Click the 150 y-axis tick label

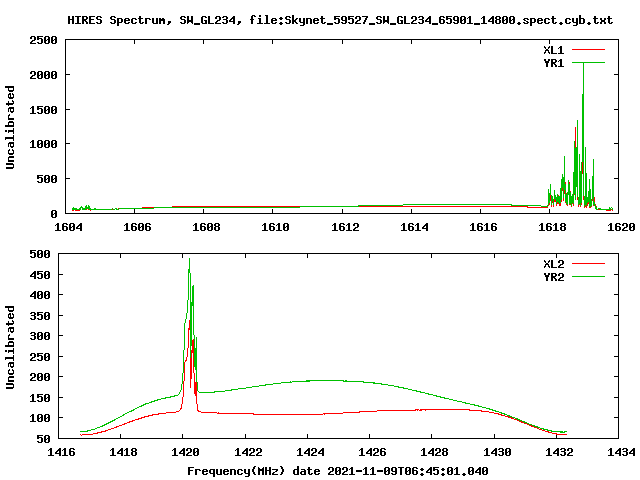pyautogui.click(x=40, y=398)
